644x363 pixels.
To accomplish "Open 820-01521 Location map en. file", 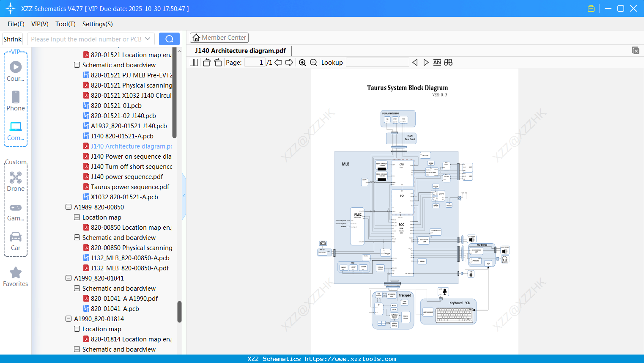I will [x=127, y=55].
